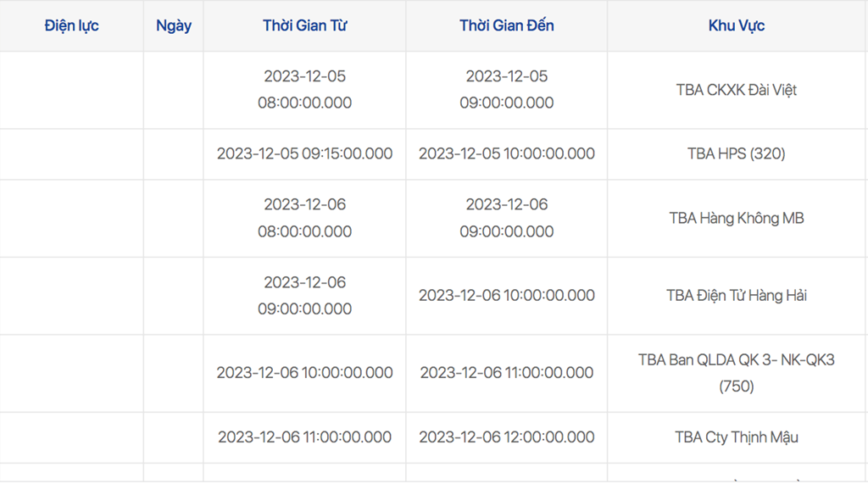Click the TBA CKXK Đài Việt cell
Image resolution: width=868 pixels, height=484 pixels.
pos(737,90)
